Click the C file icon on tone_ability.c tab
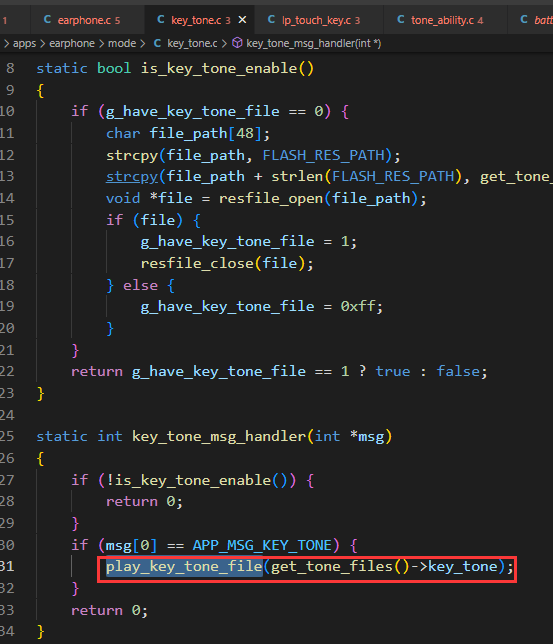The image size is (553, 644). pyautogui.click(x=401, y=20)
